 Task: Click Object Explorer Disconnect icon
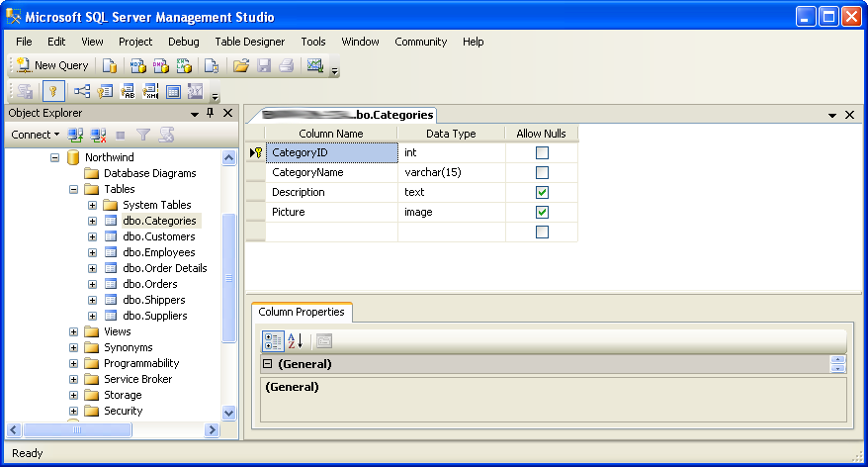point(98,135)
